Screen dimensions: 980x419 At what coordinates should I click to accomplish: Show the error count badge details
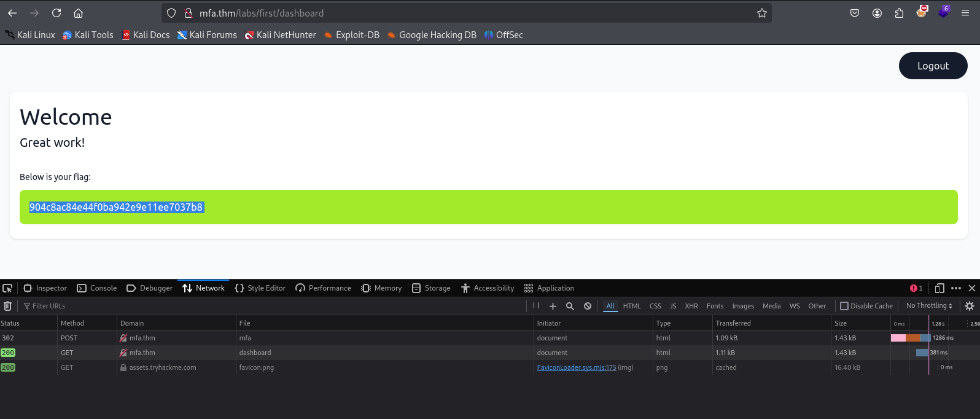pyautogui.click(x=916, y=288)
